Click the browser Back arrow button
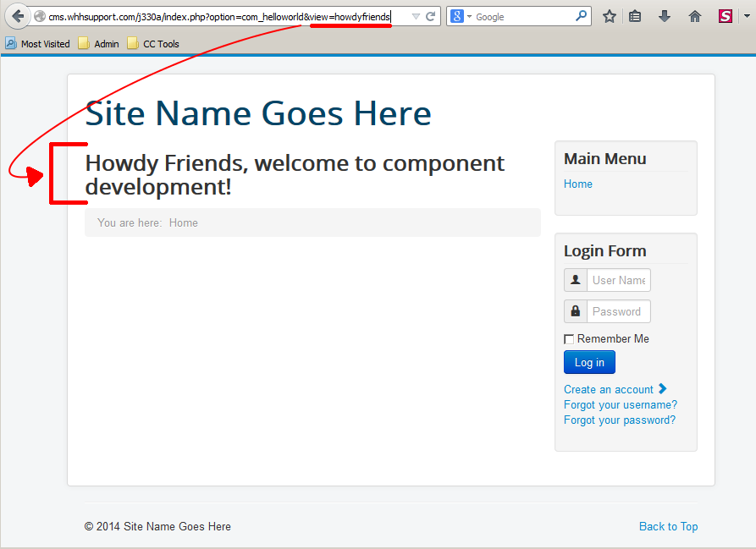 [x=18, y=16]
